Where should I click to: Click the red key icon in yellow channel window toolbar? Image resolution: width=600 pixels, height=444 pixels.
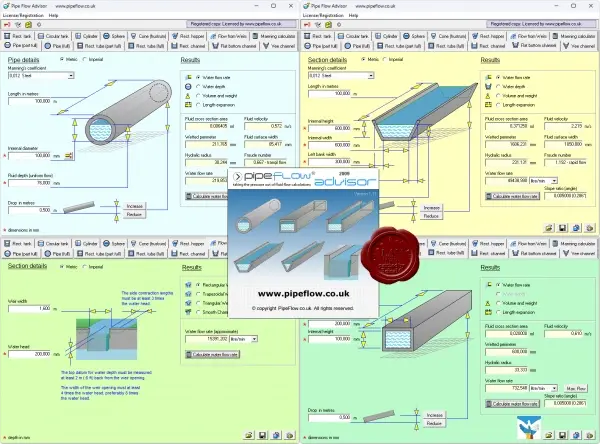(x=307, y=24)
